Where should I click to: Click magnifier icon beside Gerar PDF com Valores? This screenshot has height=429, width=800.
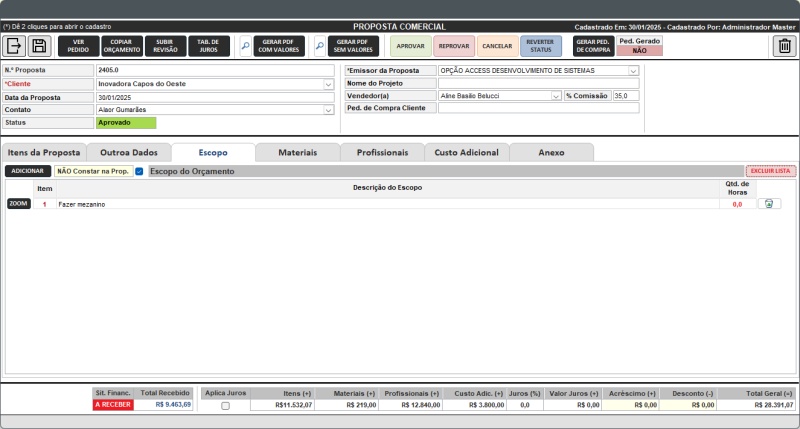(246, 46)
